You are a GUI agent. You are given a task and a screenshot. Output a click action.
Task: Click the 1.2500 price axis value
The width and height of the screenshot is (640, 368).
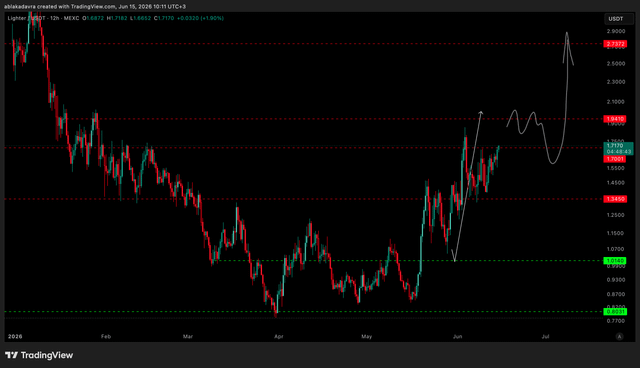pyautogui.click(x=616, y=215)
